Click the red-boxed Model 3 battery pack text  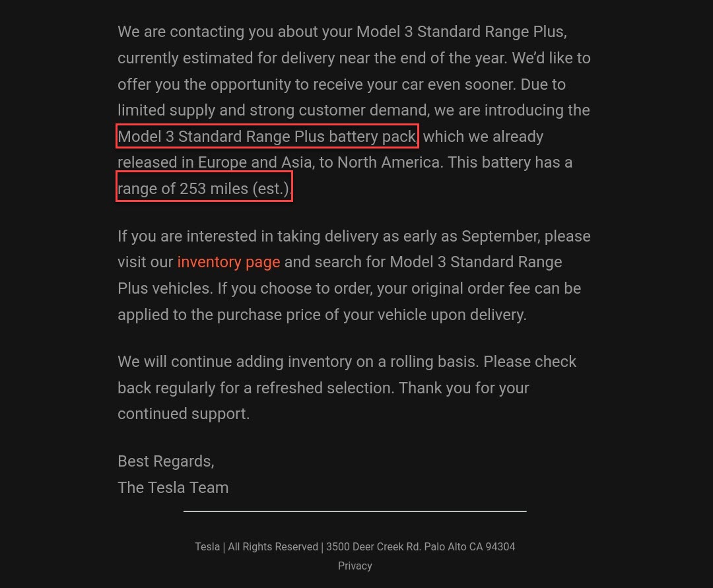point(267,137)
